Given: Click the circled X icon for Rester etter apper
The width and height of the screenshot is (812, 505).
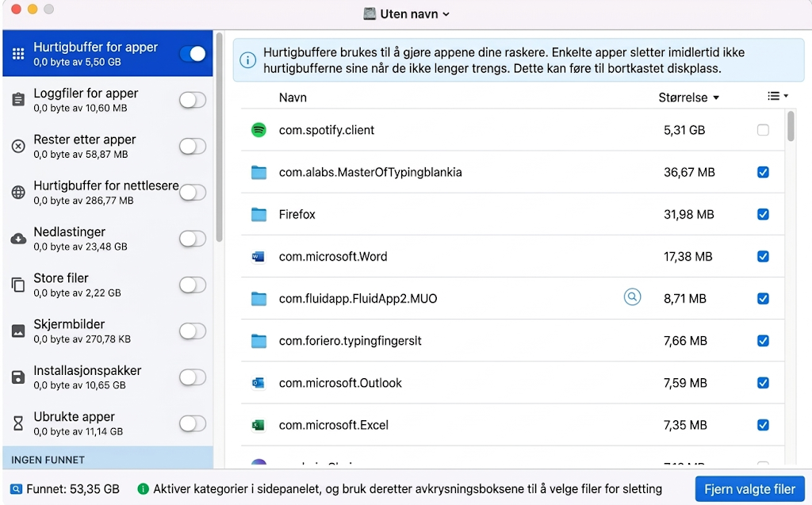Looking at the screenshot, I should (18, 146).
